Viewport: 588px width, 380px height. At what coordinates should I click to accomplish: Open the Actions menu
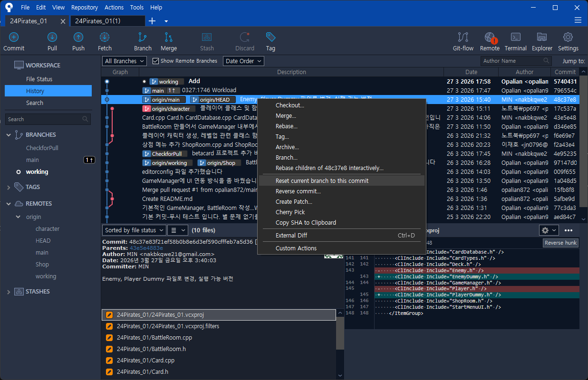click(114, 8)
